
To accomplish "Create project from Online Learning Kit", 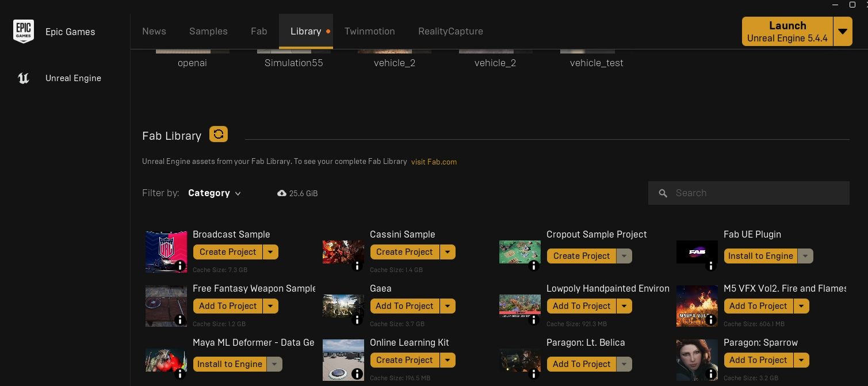I will point(405,360).
